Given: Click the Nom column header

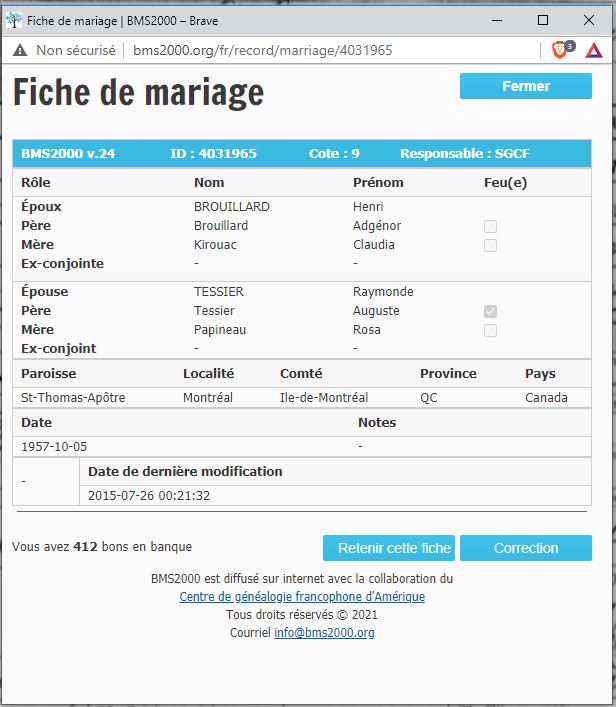Looking at the screenshot, I should 209,183.
